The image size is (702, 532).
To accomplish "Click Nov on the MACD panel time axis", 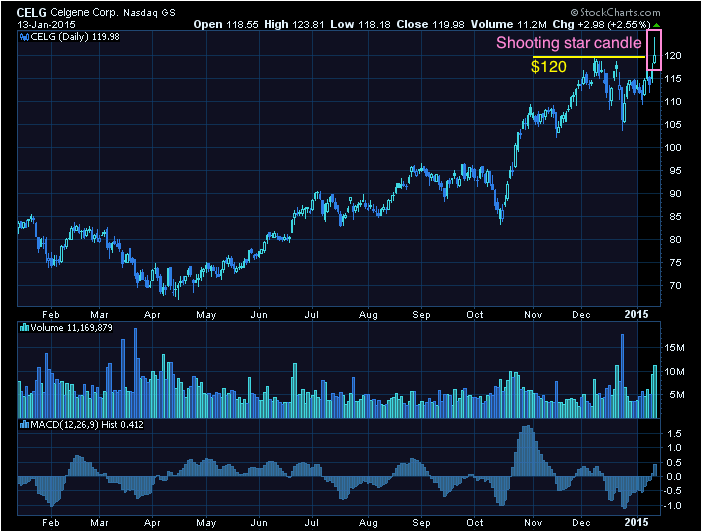I will pyautogui.click(x=533, y=523).
